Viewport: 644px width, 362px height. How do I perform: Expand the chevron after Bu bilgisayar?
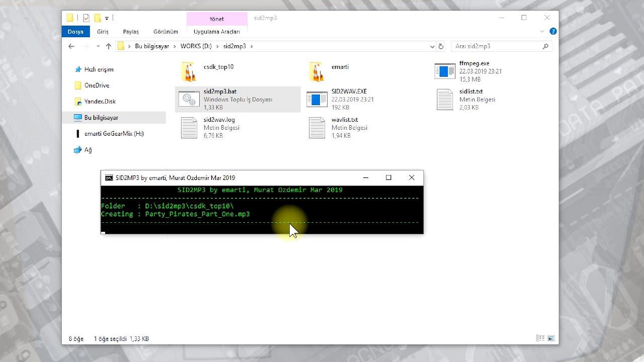(x=175, y=46)
